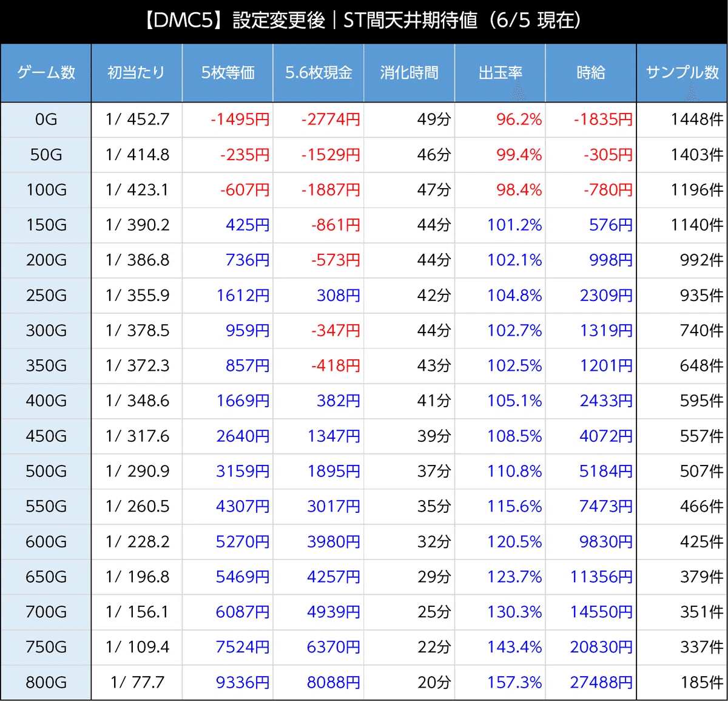Click the 1/ 452.7 cell
The width and height of the screenshot is (728, 701).
point(137,120)
